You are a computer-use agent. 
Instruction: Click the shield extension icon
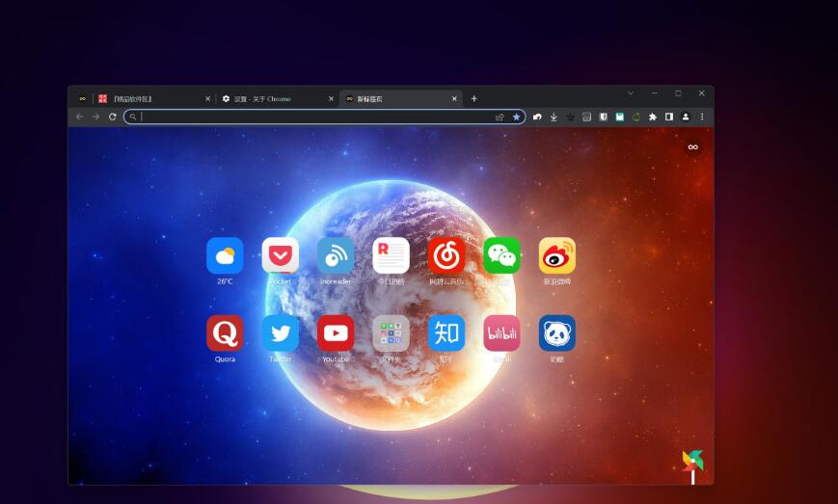coord(604,117)
